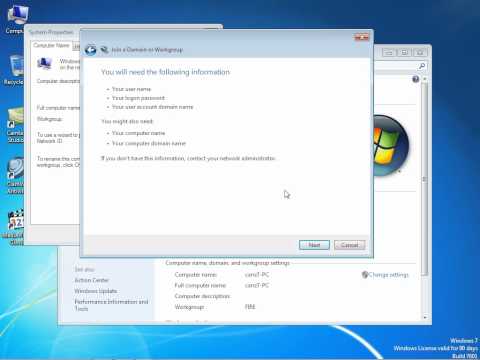Maximize the System control panel window

(404, 52)
